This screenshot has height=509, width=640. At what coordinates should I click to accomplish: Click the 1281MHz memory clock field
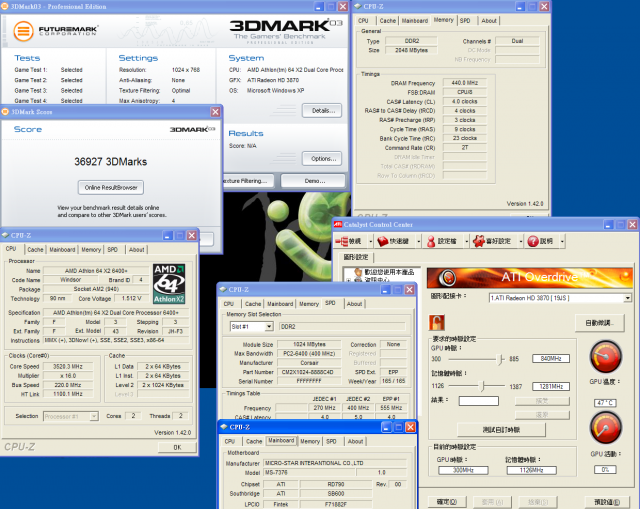(x=551, y=386)
